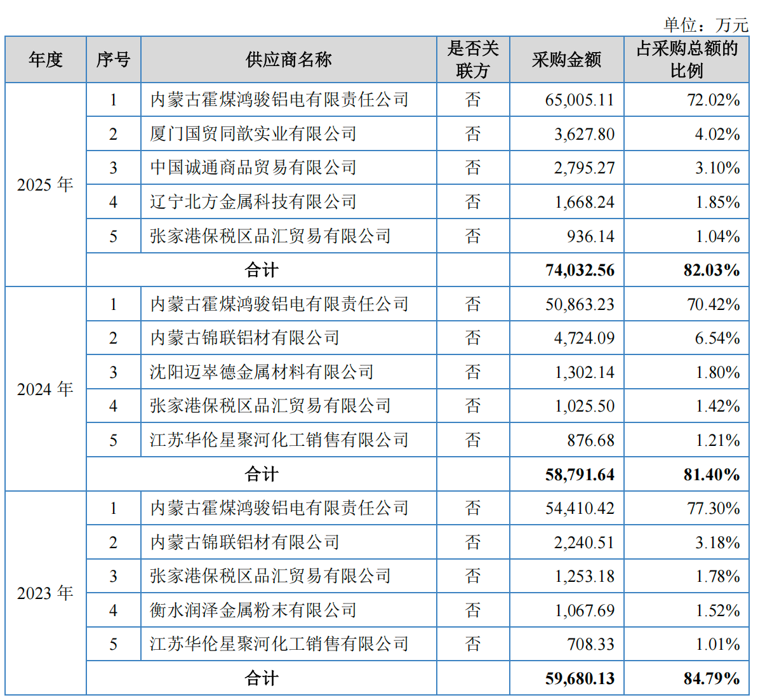
Task: Click the 是否关联方 column header
Action: [x=473, y=60]
